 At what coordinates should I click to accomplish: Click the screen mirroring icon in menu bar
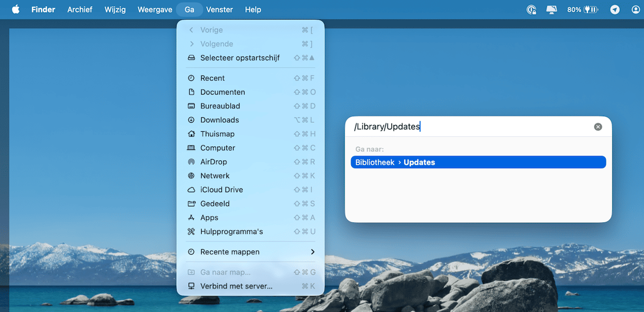[x=552, y=10]
